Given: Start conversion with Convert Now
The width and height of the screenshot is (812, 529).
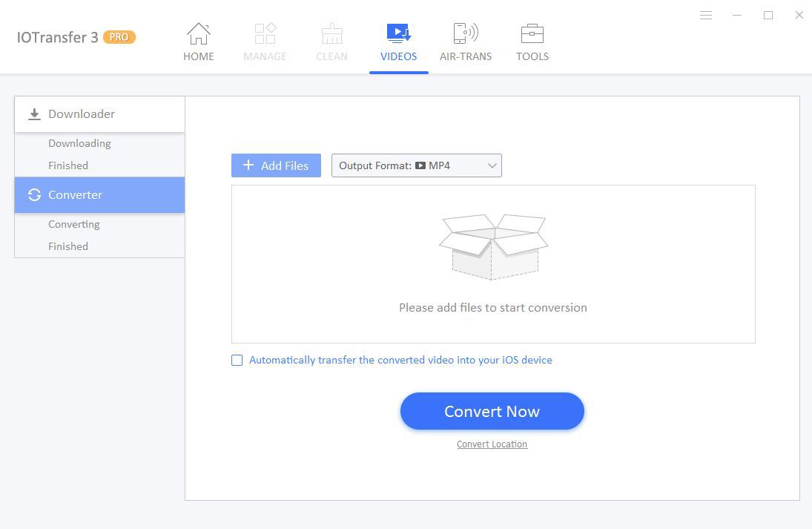Looking at the screenshot, I should tap(492, 411).
